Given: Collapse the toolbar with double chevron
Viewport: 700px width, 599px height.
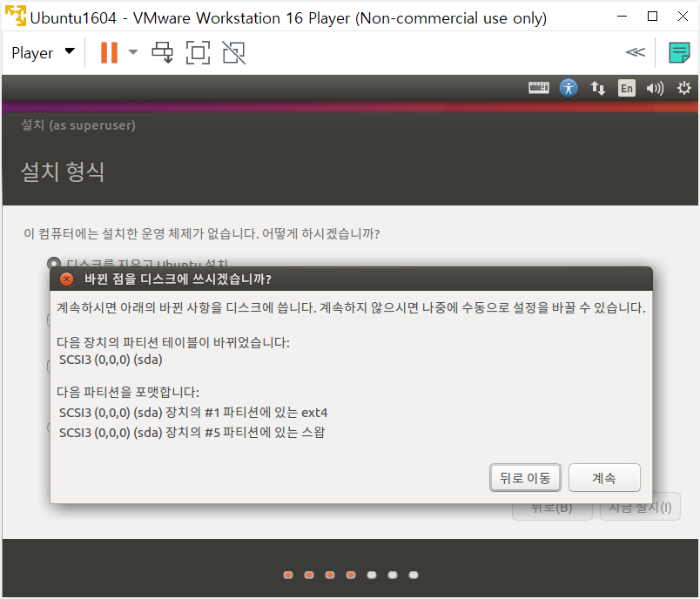Looking at the screenshot, I should tap(636, 52).
